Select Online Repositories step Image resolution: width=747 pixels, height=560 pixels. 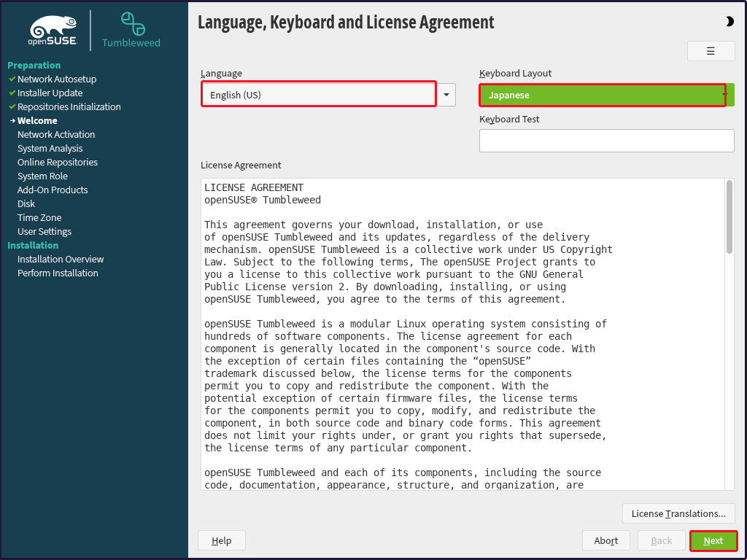(x=58, y=162)
